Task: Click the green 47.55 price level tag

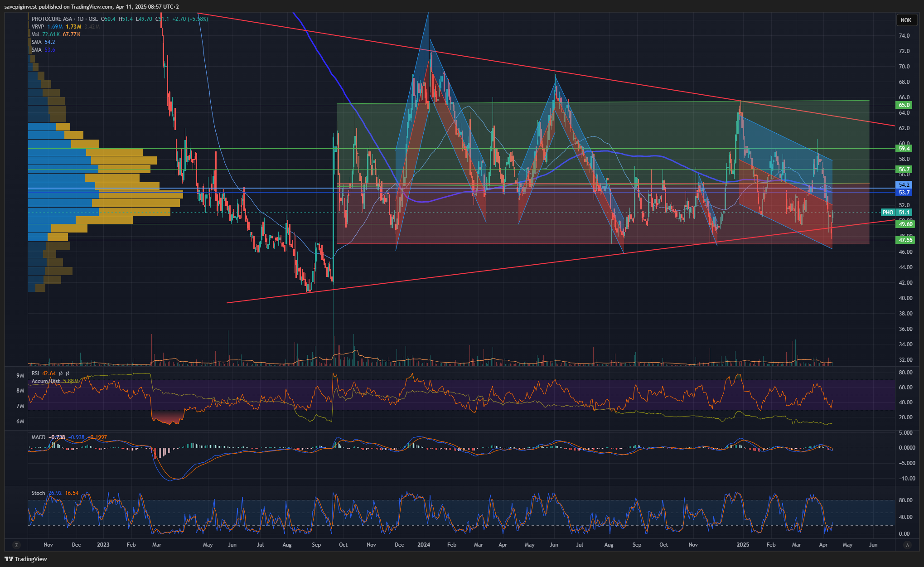Action: coord(905,240)
